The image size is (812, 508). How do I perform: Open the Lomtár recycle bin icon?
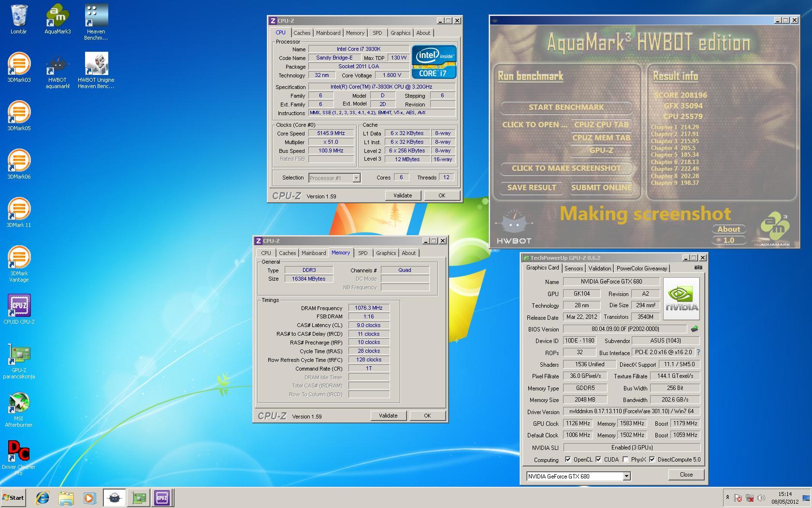(x=18, y=19)
